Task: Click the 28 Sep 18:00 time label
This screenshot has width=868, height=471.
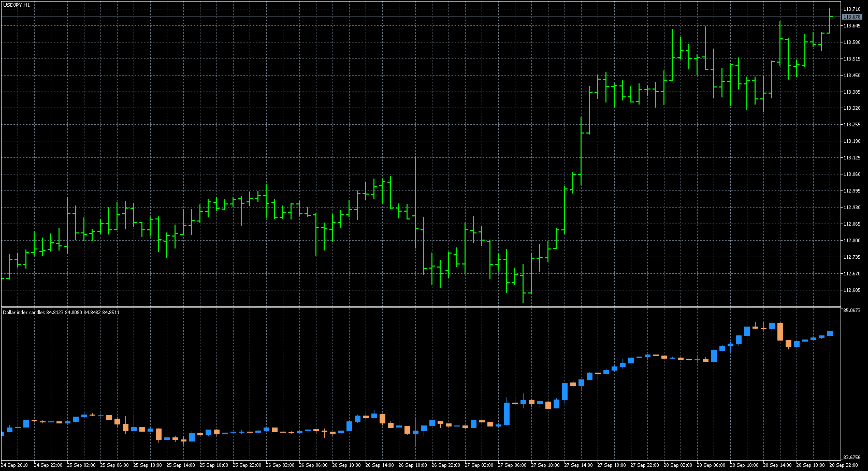Action: 811,465
